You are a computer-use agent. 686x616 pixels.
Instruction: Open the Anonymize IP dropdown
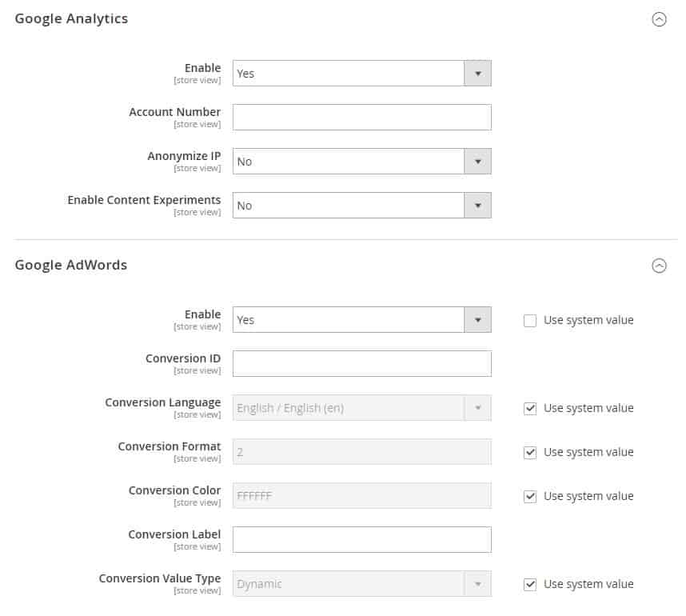tap(362, 161)
